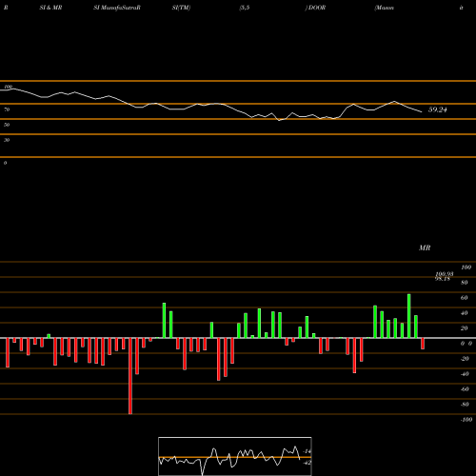476x476 pixels.
Task: Click the ') DOOR' ticker label
Action: [315, 8]
